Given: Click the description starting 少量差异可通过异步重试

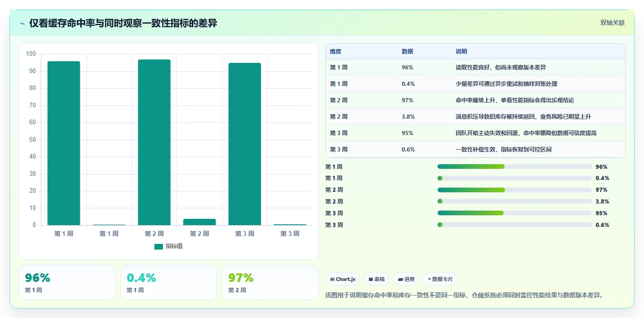Looking at the screenshot, I should 506,84.
